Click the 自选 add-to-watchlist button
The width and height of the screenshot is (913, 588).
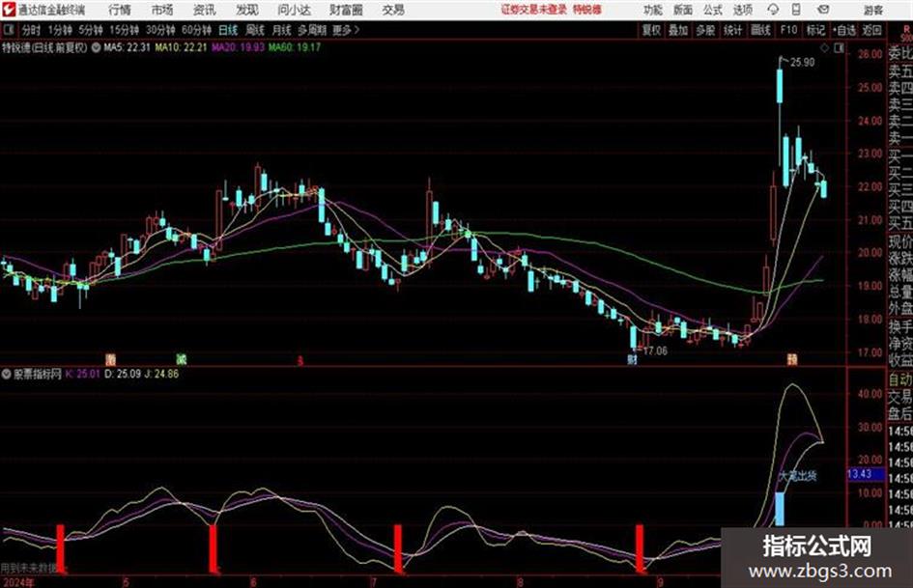tap(843, 30)
